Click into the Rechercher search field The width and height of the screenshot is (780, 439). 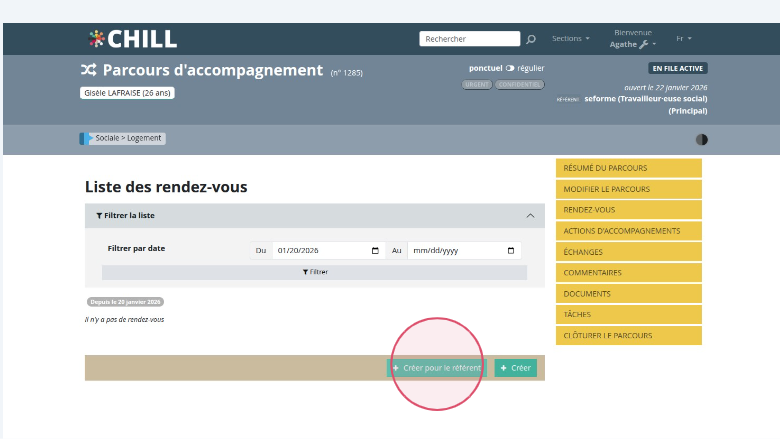(x=469, y=39)
